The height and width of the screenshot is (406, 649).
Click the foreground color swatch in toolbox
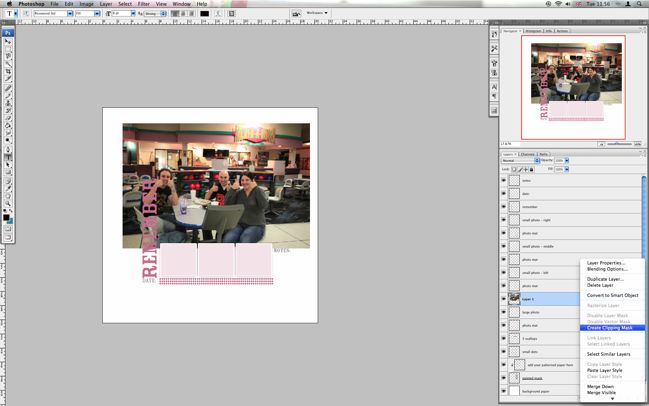pyautogui.click(x=6, y=217)
